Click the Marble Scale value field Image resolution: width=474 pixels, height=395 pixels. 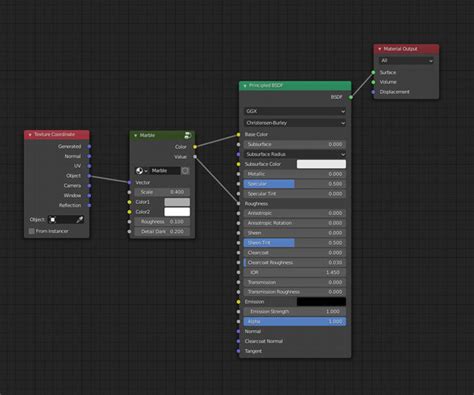coord(162,192)
